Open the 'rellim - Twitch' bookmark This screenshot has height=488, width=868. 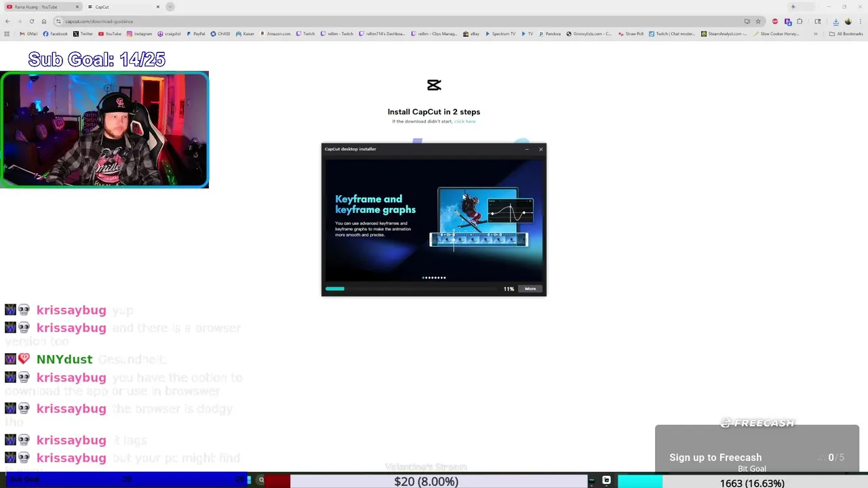coord(336,33)
